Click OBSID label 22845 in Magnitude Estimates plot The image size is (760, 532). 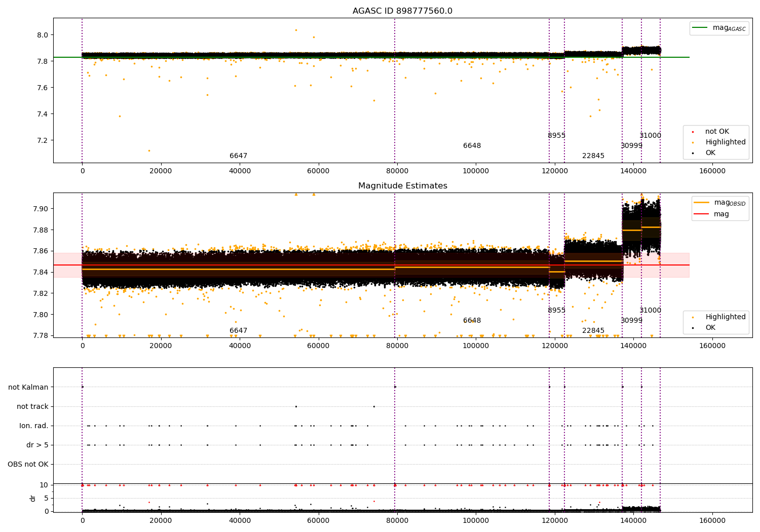point(593,331)
